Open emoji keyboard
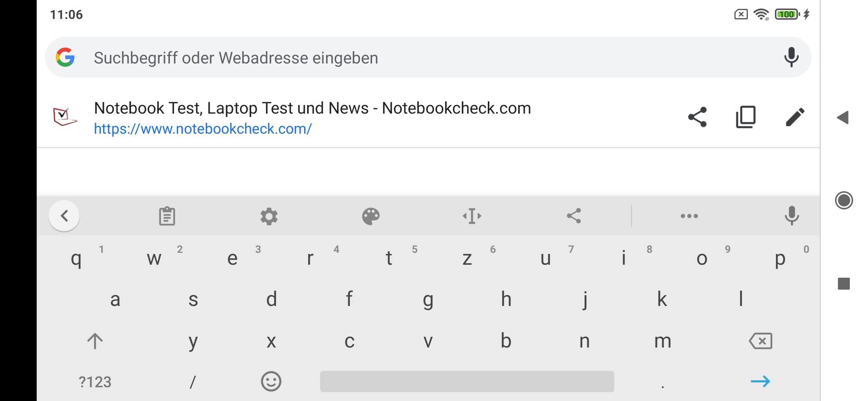This screenshot has height=401, width=868. point(271,382)
